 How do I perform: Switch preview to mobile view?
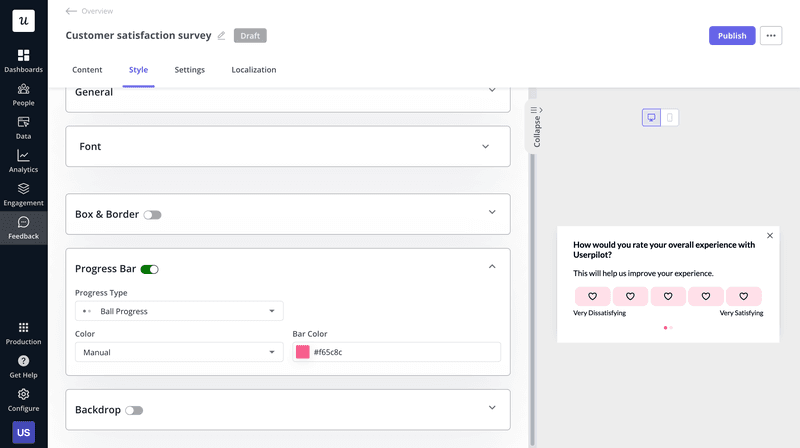coord(670,118)
